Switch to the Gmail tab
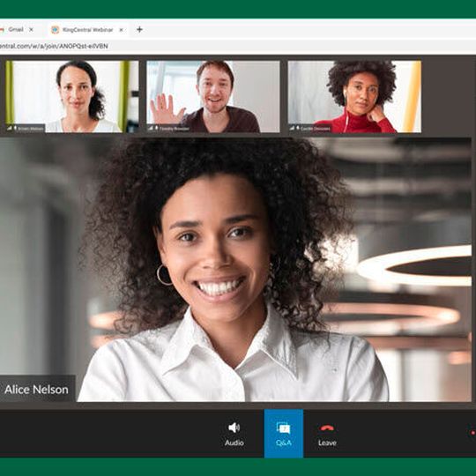Viewport: 476px width, 476px height. pos(16,29)
